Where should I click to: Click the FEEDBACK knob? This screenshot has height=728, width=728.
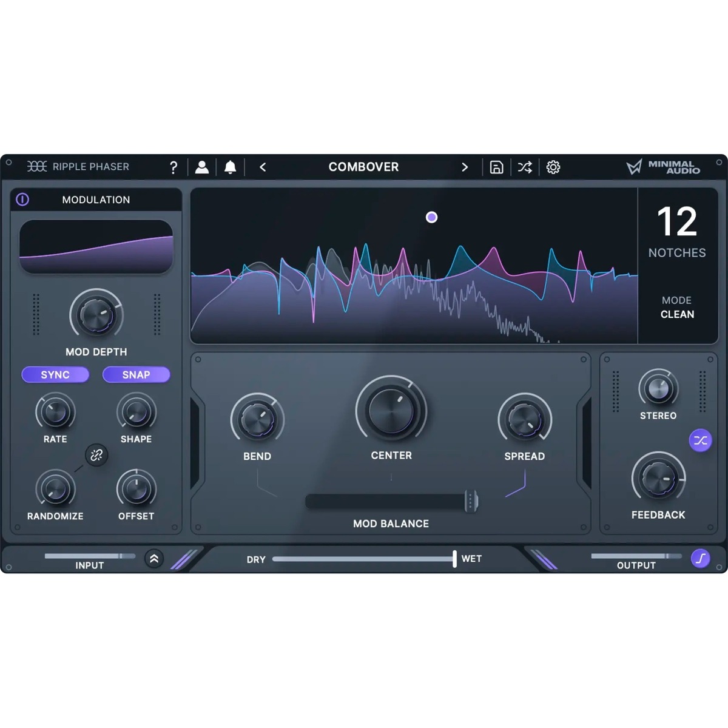point(658,479)
